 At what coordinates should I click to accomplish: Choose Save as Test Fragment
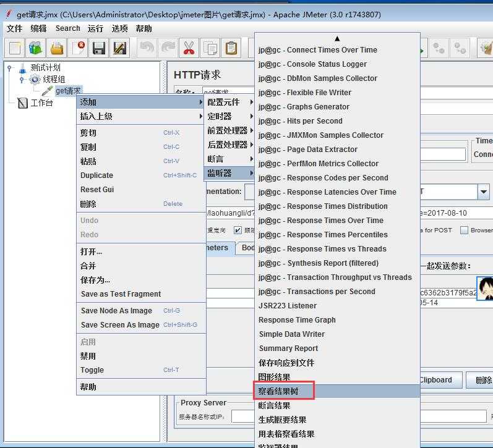click(141, 294)
